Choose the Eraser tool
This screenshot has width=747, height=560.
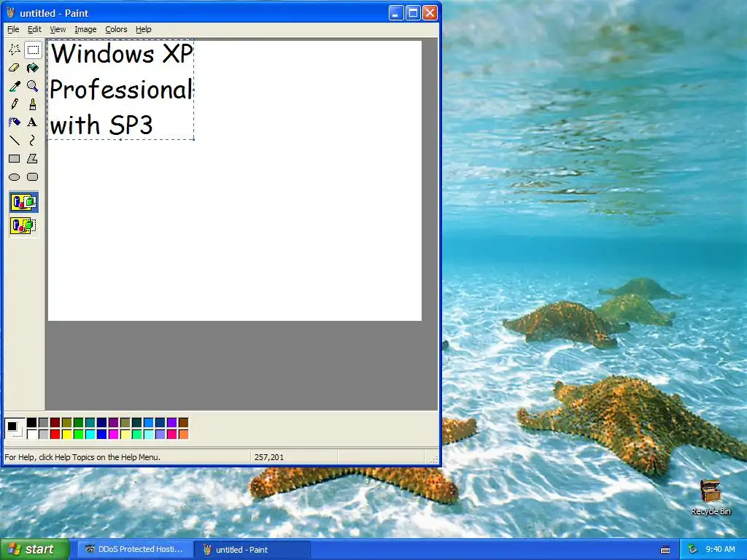[x=15, y=68]
